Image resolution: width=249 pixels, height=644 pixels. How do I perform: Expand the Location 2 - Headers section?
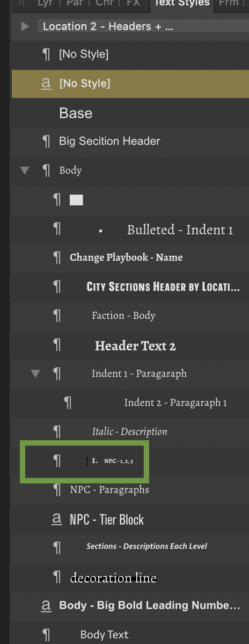(x=25, y=27)
